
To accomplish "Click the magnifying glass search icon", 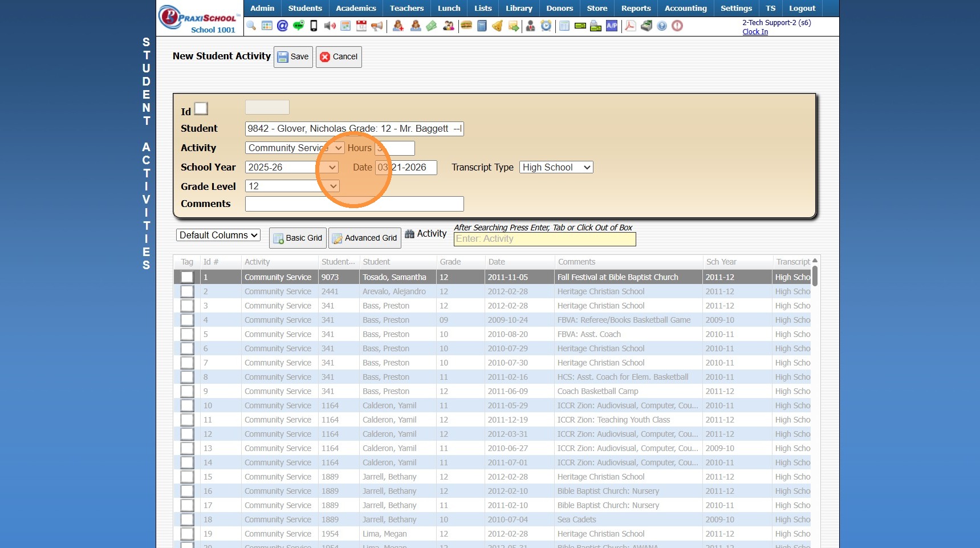I will 251,26.
